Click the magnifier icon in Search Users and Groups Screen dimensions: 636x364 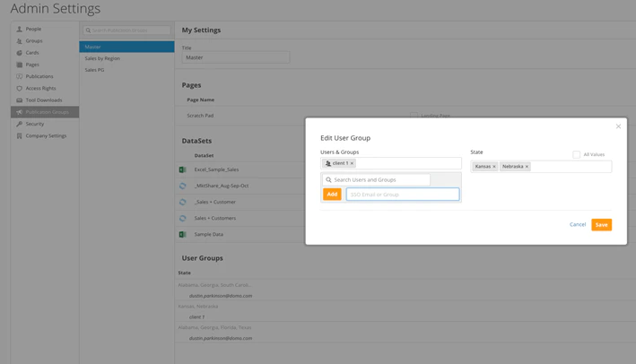[328, 179]
